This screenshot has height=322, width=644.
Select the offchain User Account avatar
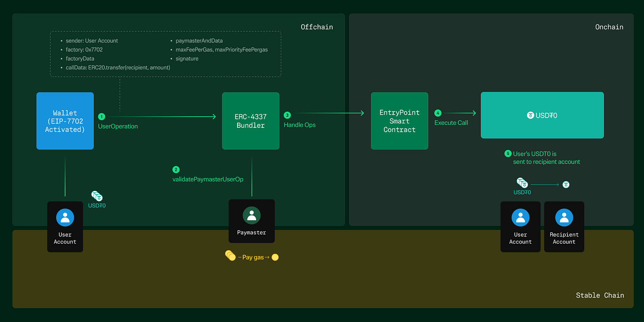pos(65,217)
